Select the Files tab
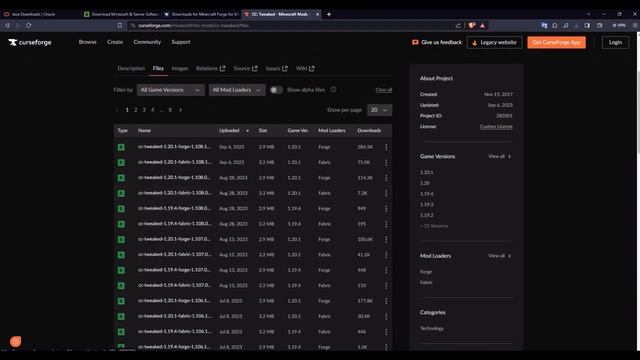 point(158,69)
